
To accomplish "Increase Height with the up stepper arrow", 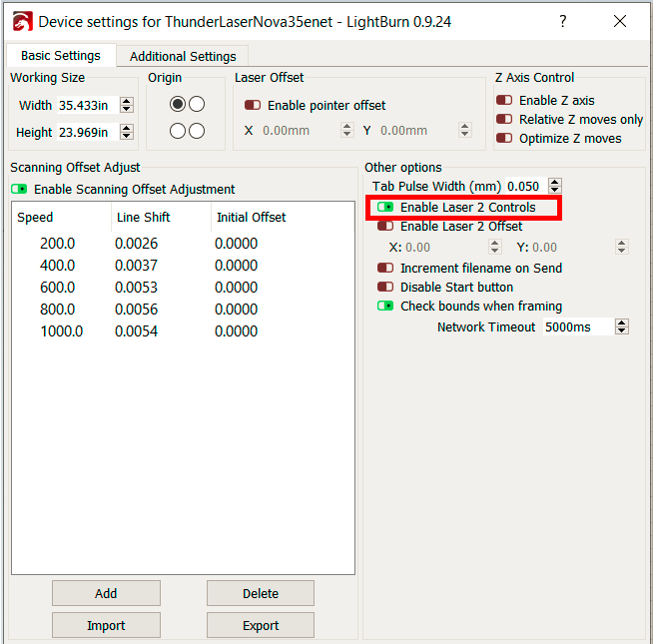I will (126, 128).
